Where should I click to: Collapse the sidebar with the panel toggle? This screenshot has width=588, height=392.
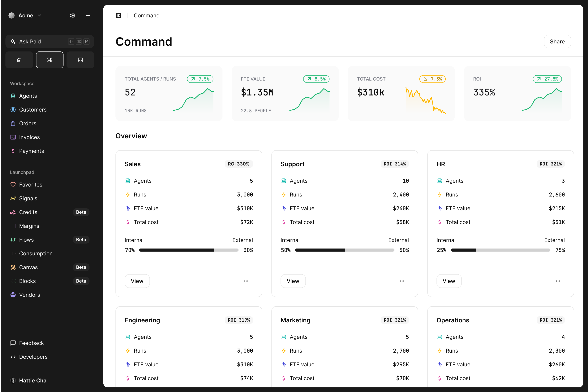(118, 15)
